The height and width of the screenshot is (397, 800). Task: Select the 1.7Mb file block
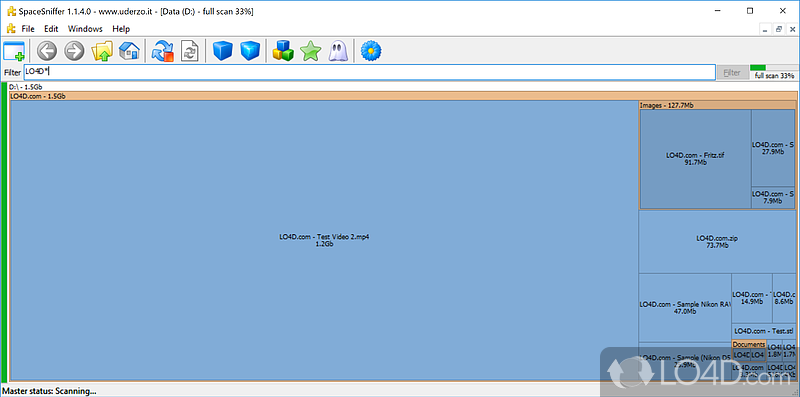(789, 351)
